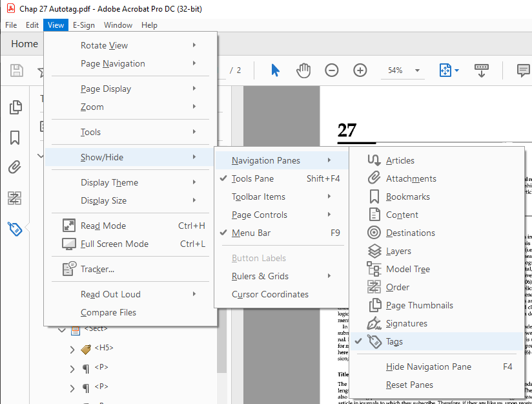
Task: Open Articles navigation pane
Action: pyautogui.click(x=436, y=160)
